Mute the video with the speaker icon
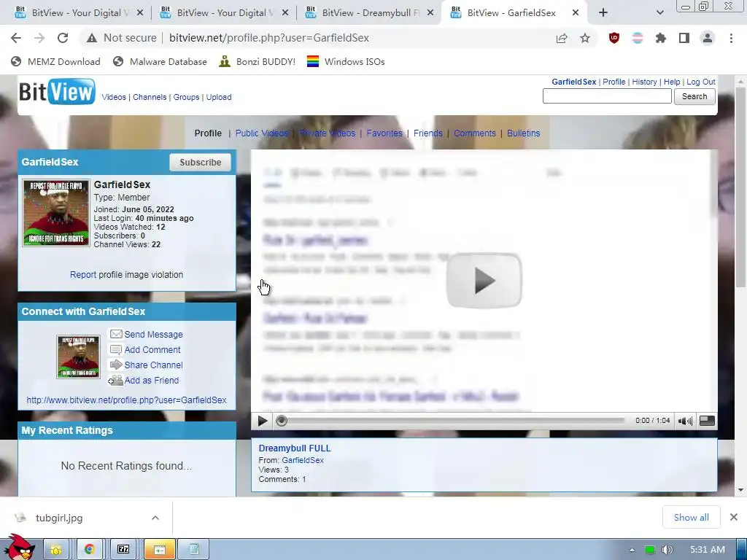The width and height of the screenshot is (747, 560). 685,421
